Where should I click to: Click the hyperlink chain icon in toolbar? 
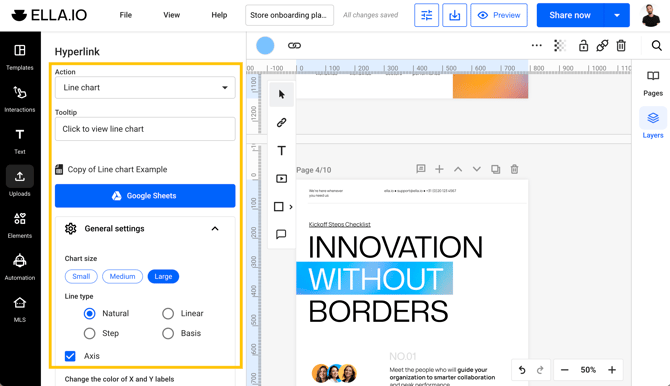294,45
